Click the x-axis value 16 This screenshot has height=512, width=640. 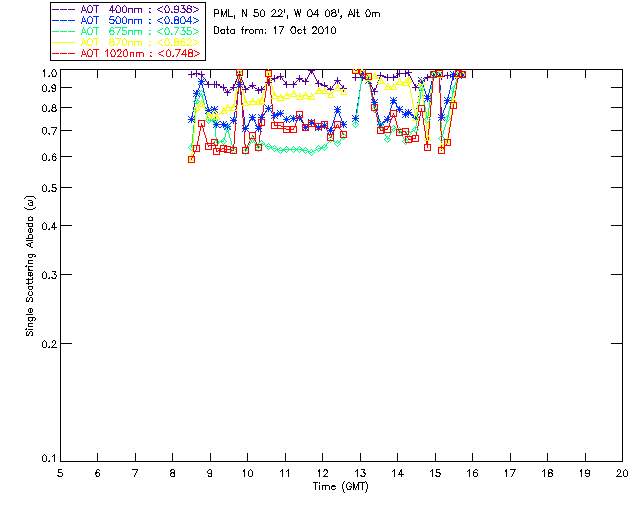(472, 473)
